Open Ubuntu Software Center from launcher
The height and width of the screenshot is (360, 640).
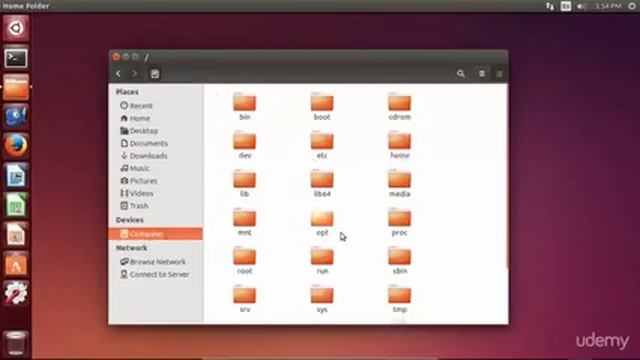click(x=16, y=264)
